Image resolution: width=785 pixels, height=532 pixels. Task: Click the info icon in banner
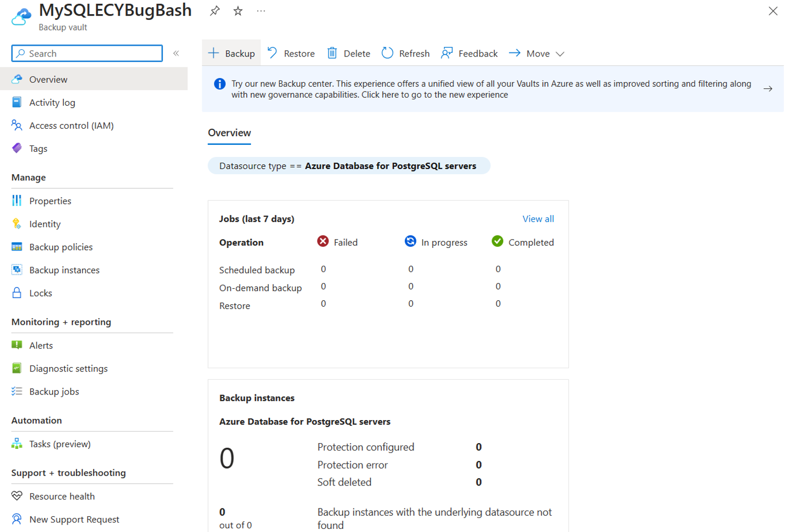pos(220,84)
